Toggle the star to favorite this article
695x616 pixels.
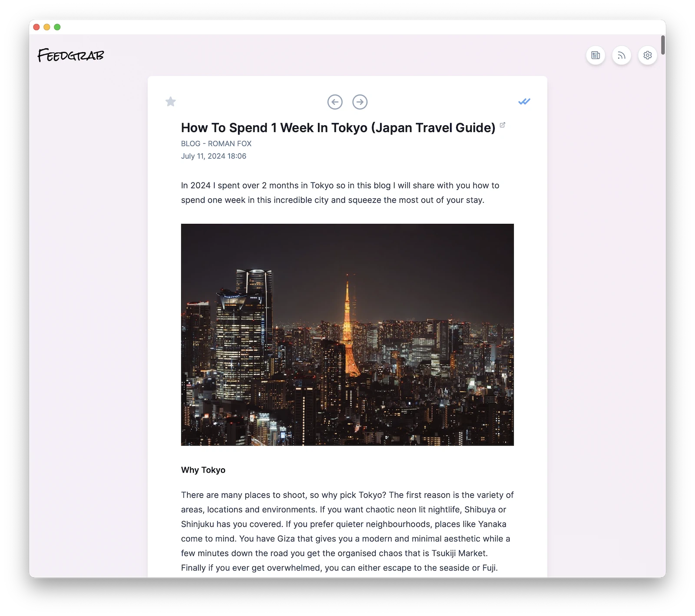click(170, 101)
